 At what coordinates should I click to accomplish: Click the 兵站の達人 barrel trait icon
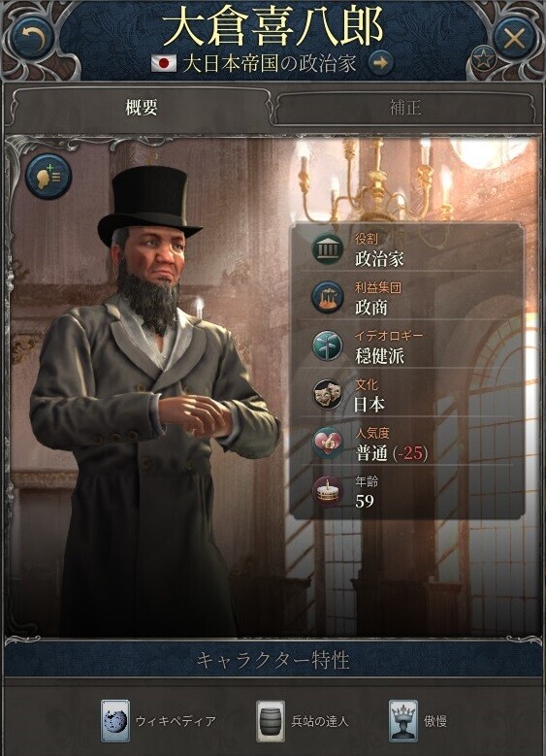point(271,721)
